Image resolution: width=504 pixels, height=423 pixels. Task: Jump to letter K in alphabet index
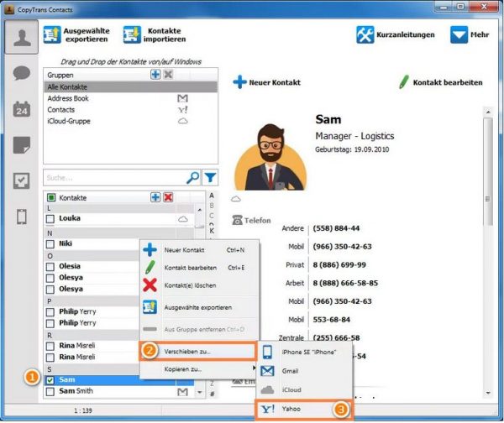point(212,231)
